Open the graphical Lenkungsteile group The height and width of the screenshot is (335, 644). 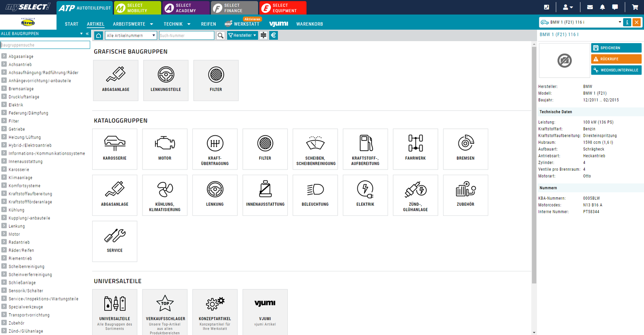pyautogui.click(x=166, y=81)
